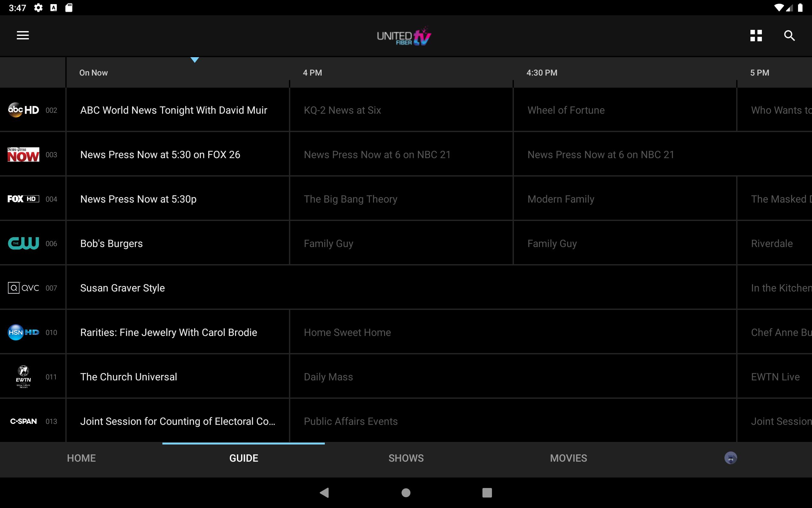The width and height of the screenshot is (812, 508).
Task: Select C-SPAN channel 013 logo
Action: 23,421
